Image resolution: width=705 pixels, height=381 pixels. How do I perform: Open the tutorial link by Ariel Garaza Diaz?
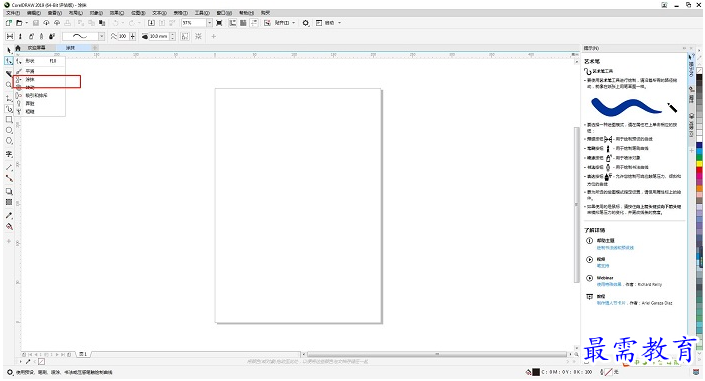coord(611,303)
